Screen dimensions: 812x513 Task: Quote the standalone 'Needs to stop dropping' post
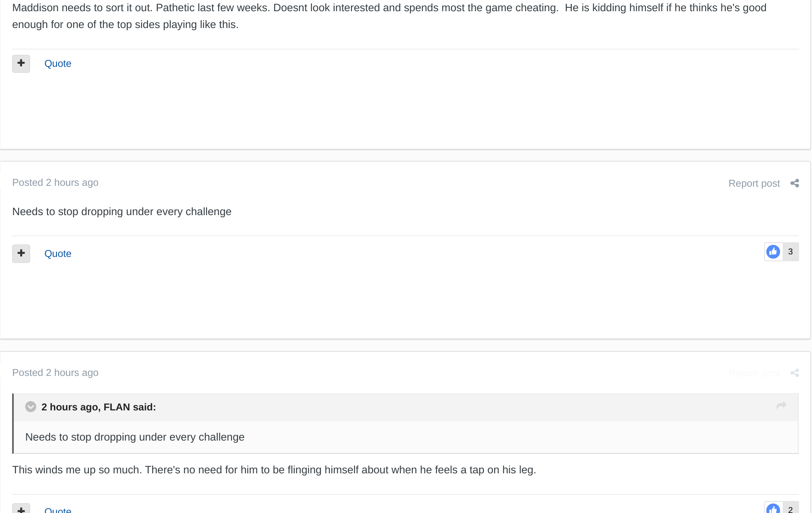click(58, 253)
